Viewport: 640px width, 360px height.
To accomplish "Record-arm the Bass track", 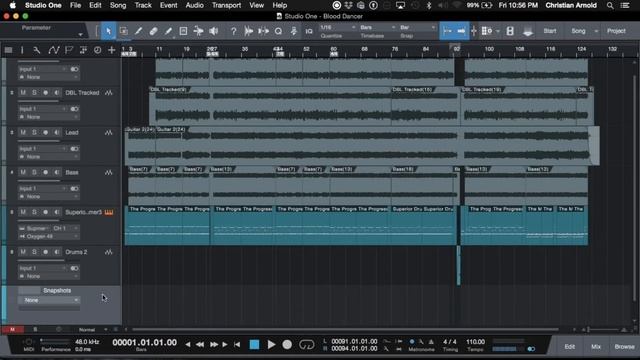I will point(45,172).
